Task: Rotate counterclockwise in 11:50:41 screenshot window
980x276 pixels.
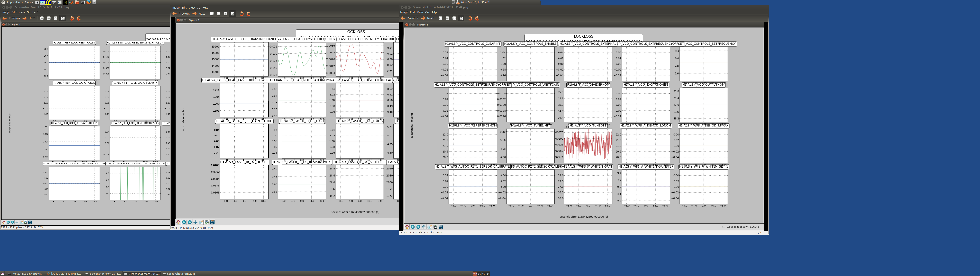Action: pyautogui.click(x=470, y=18)
